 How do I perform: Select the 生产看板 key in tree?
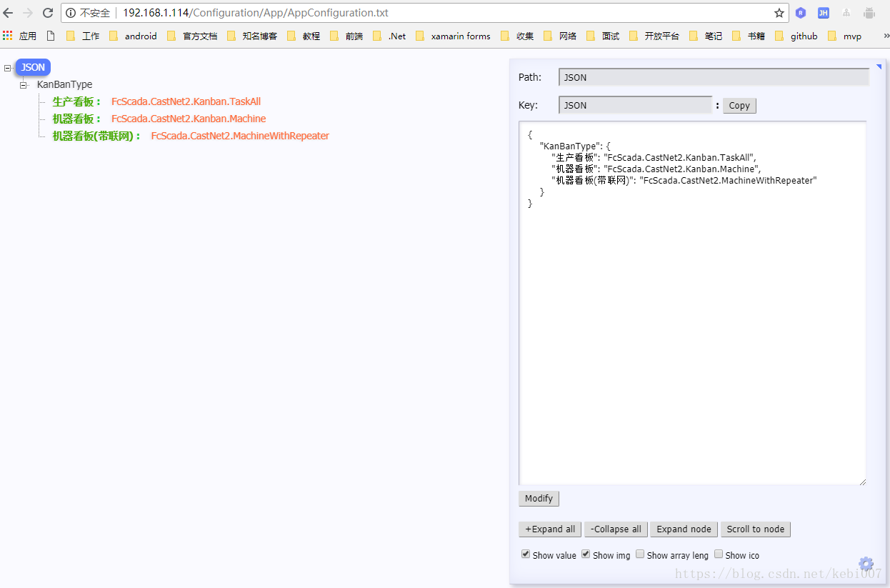(77, 101)
